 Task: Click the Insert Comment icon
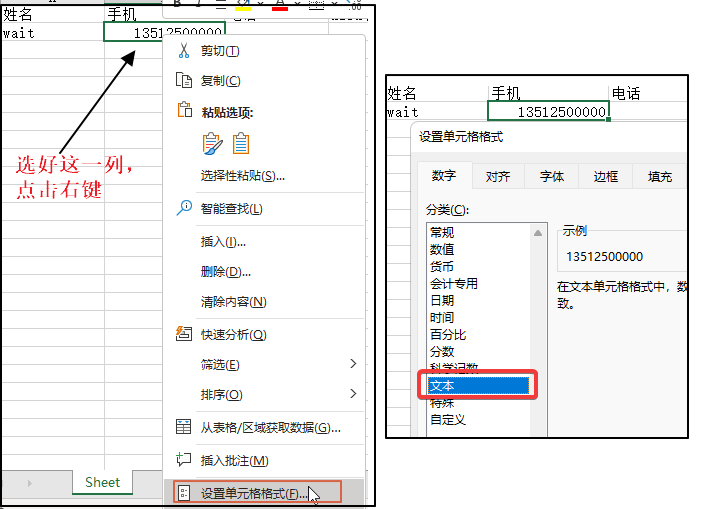pos(183,460)
